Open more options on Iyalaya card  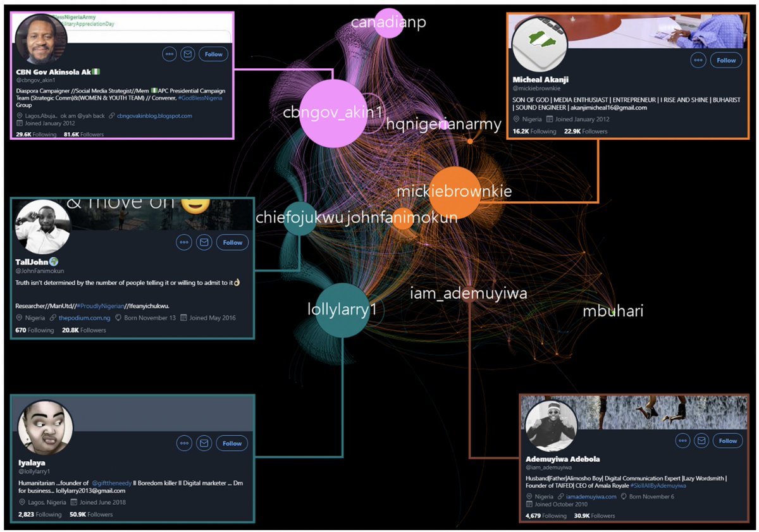coord(184,443)
